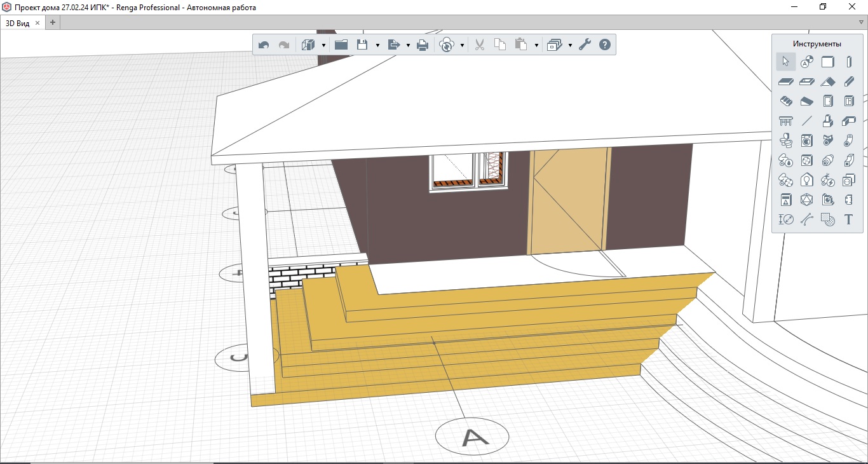The image size is (868, 464).
Task: Choose the tool right of the polyhedron
Action: pos(827,200)
